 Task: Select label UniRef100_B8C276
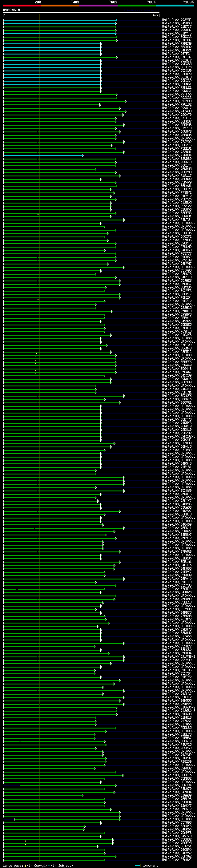177,145
